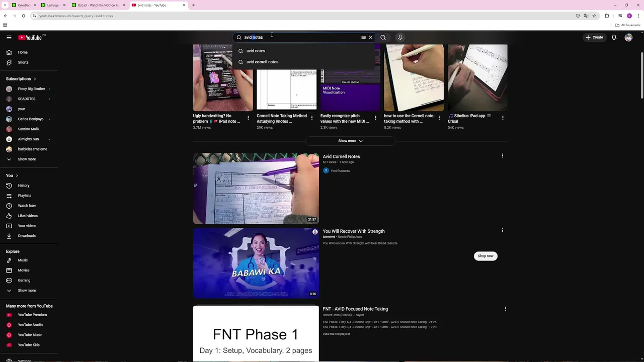644x362 pixels.
Task: Clear the search box with the X icon
Action: [x=371, y=37]
